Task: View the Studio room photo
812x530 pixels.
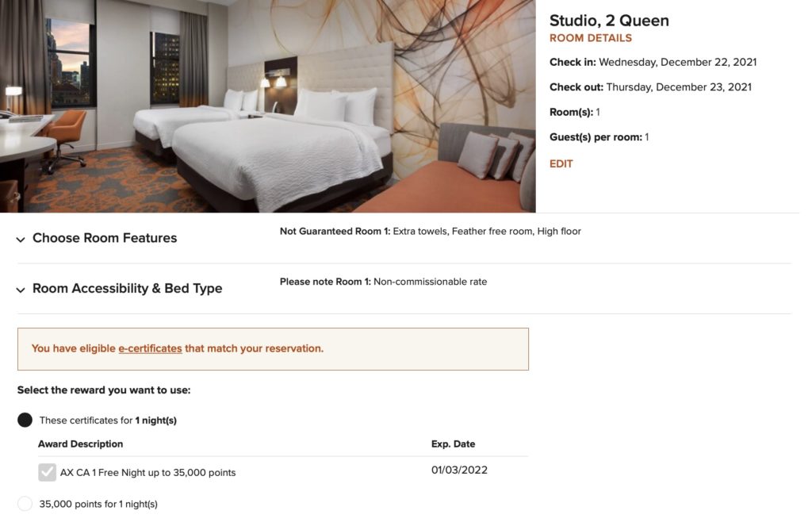Action: click(270, 106)
